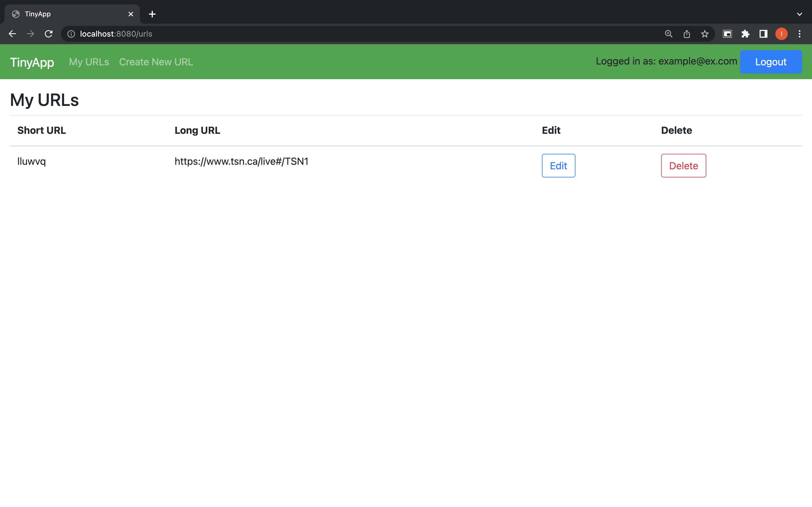Click the plus to open a new tab
Screen dimensions: 812x507
[152, 14]
